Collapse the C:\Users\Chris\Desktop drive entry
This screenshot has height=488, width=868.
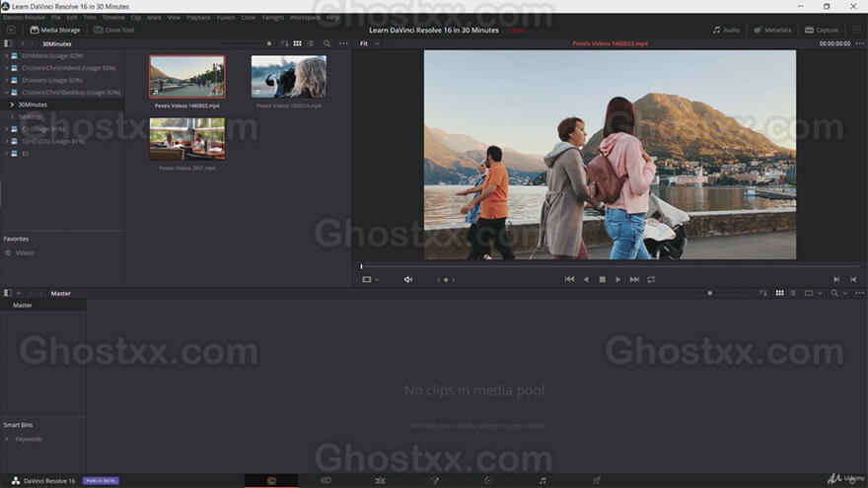click(x=7, y=93)
